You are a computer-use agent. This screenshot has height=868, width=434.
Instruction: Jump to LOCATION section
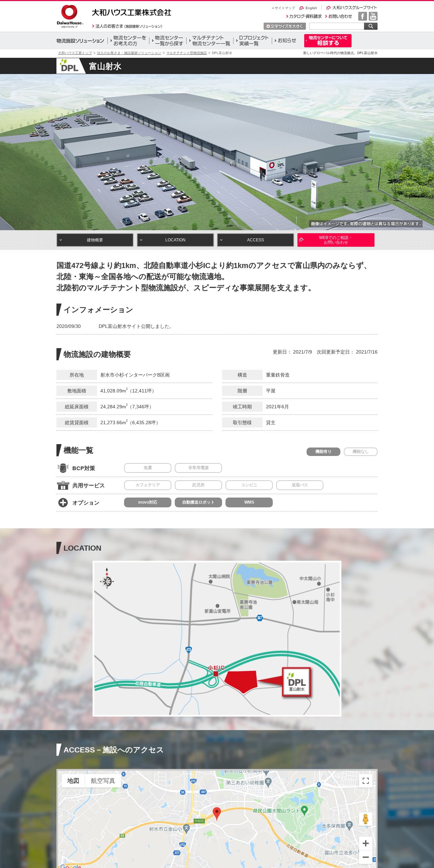pyautogui.click(x=175, y=240)
